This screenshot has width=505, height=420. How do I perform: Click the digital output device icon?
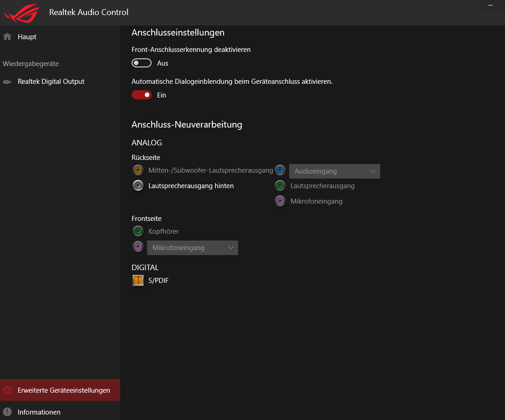[7, 82]
